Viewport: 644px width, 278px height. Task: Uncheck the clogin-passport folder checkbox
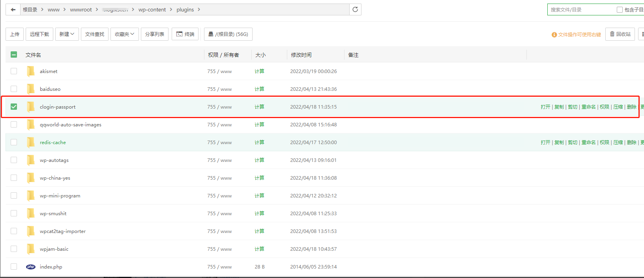click(14, 107)
